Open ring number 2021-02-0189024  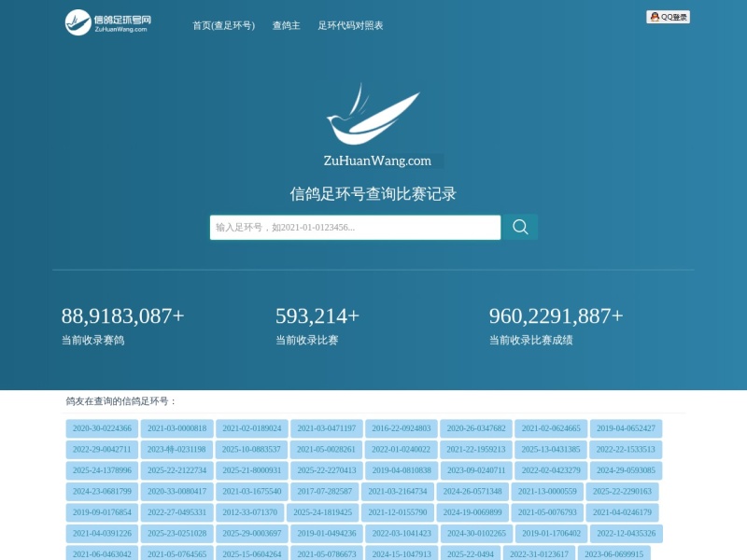(x=251, y=428)
